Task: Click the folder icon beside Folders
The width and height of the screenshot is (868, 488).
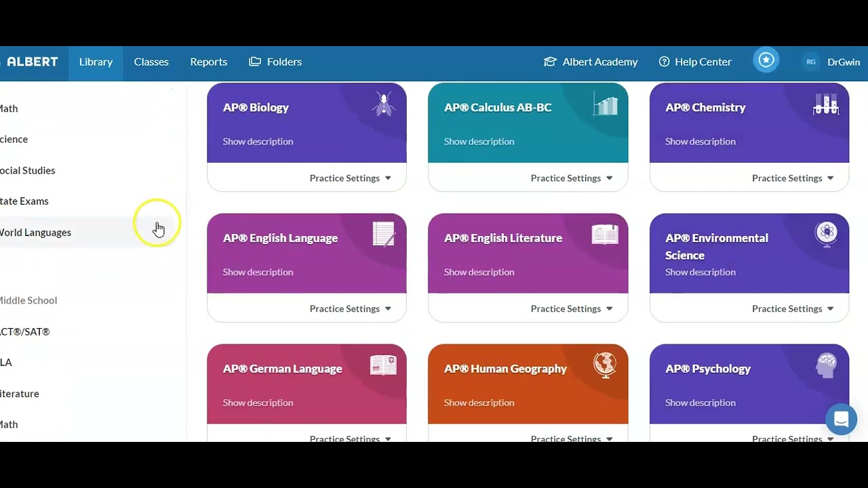Action: (x=255, y=62)
